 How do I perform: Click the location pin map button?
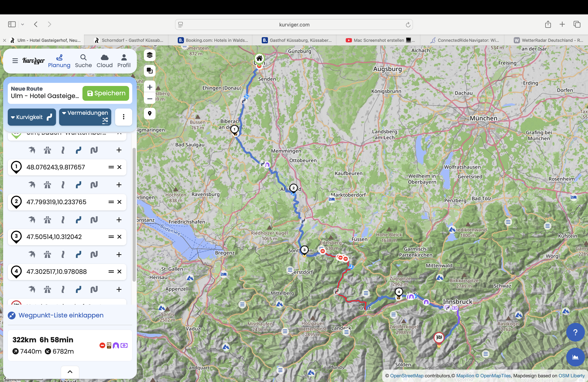[x=150, y=113]
